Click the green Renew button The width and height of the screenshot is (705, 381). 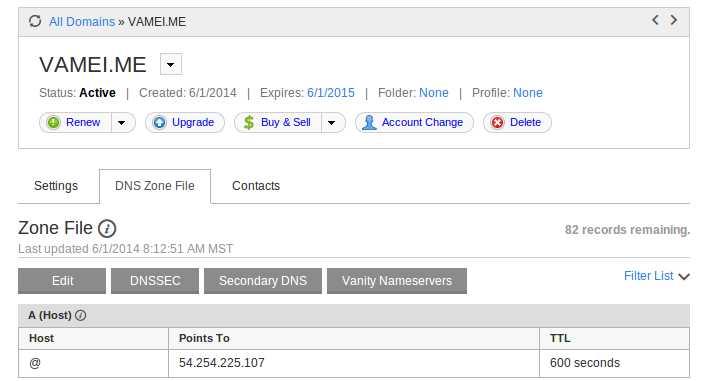[x=75, y=122]
